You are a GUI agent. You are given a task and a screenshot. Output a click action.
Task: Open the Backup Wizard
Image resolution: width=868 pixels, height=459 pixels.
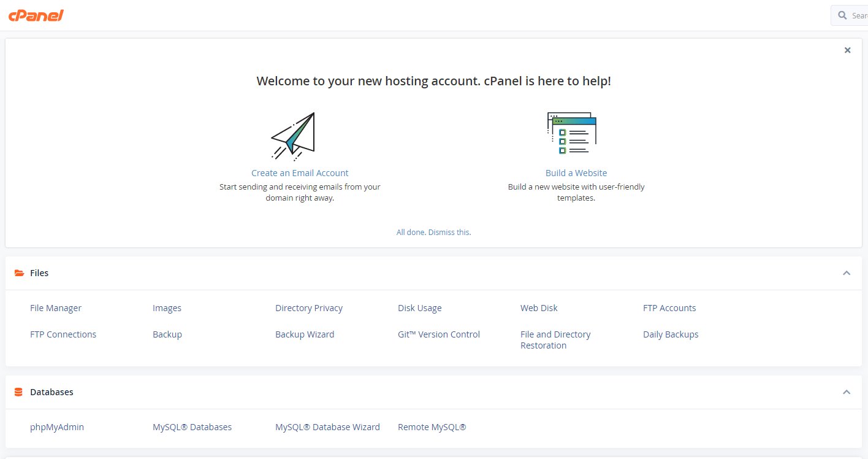tap(305, 334)
